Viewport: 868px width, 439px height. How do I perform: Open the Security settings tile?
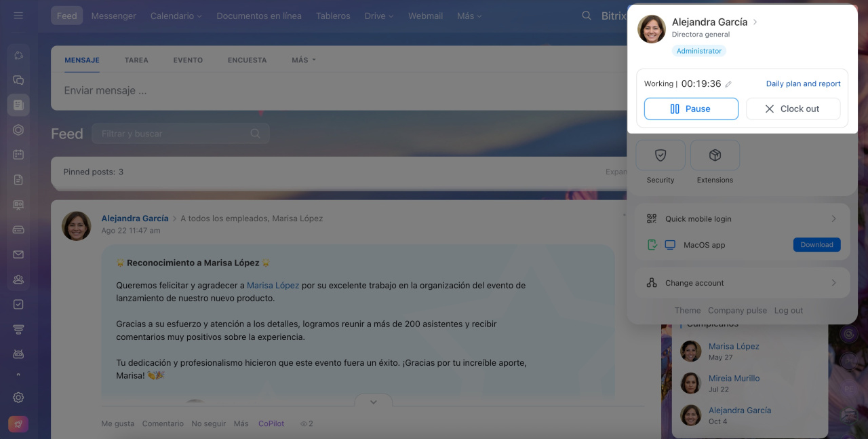(660, 156)
